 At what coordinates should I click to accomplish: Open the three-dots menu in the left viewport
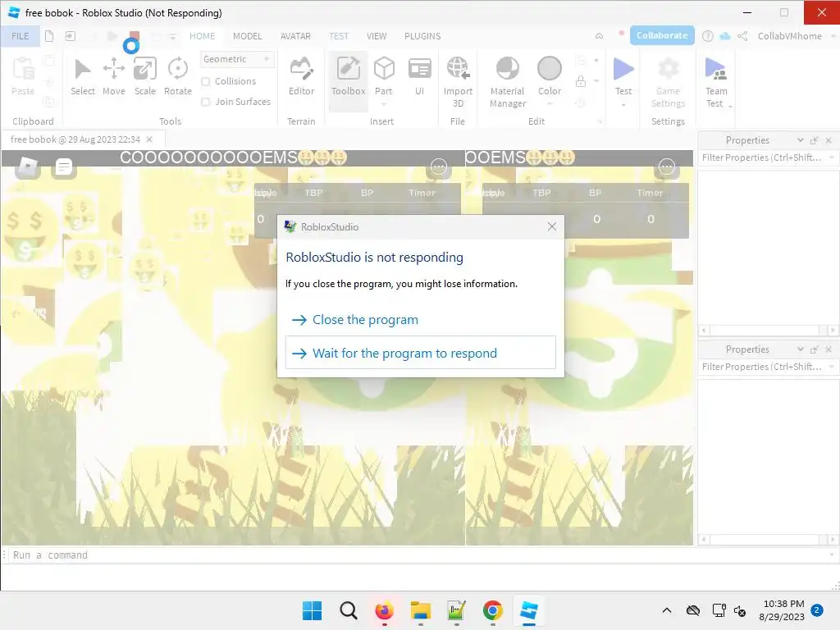click(x=439, y=167)
